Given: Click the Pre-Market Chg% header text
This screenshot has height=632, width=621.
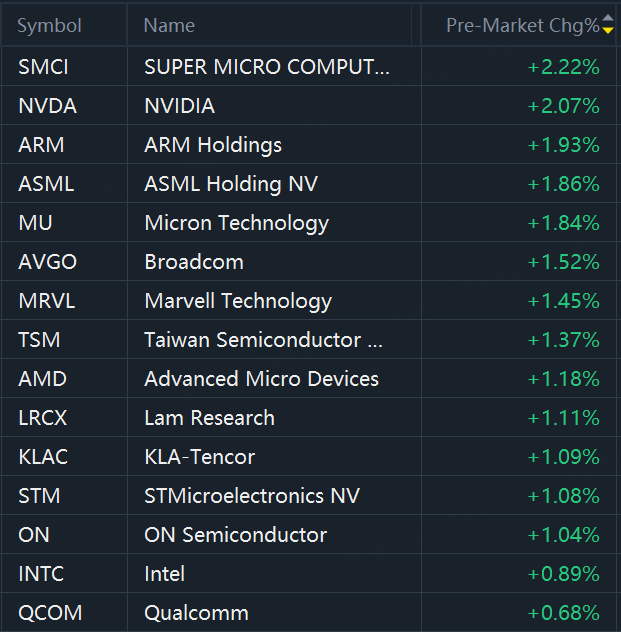Looking at the screenshot, I should pos(523,25).
